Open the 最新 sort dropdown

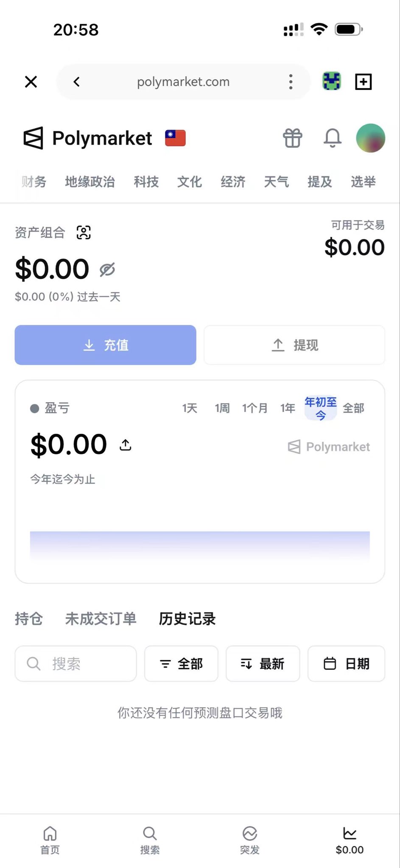tap(263, 664)
